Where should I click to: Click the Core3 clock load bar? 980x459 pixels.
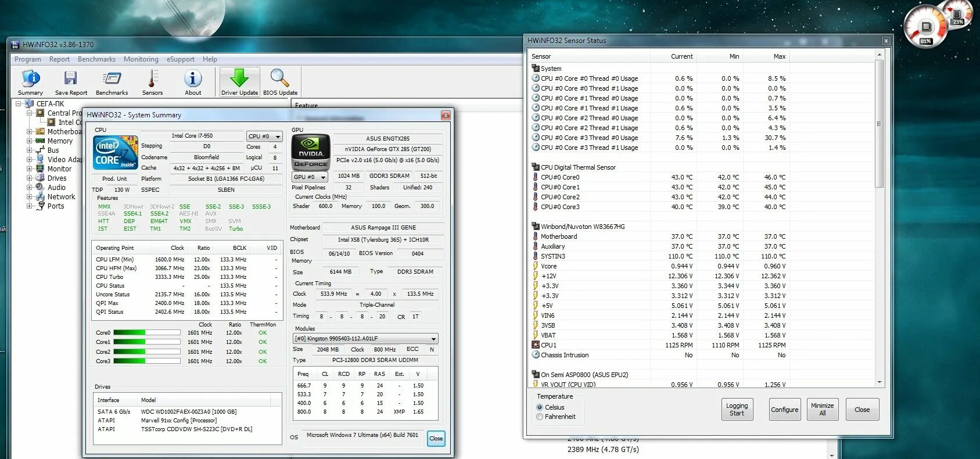coord(146,361)
